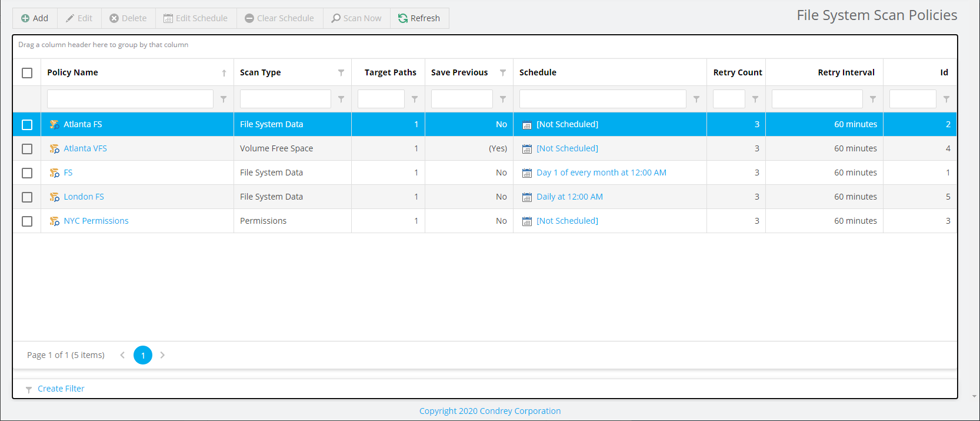Click the filter funnel under Retry Count
Screen dimensions: 980x421
(x=755, y=100)
